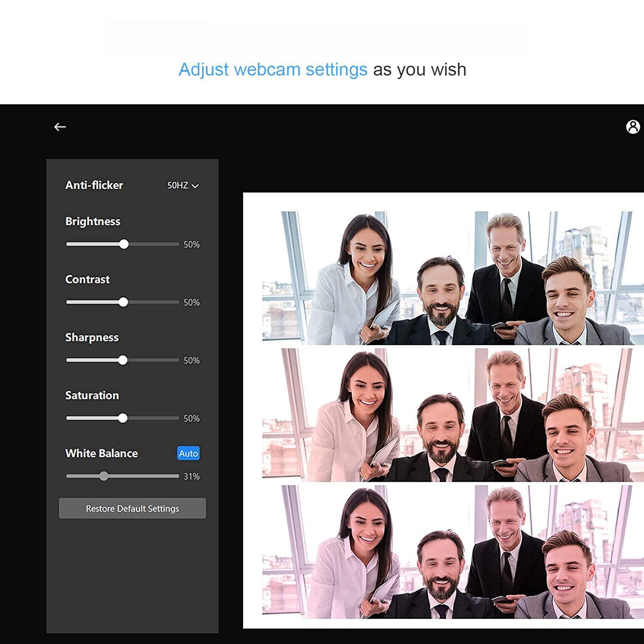Click the back arrow to exit settings
Screen dimensions: 644x644
click(60, 127)
